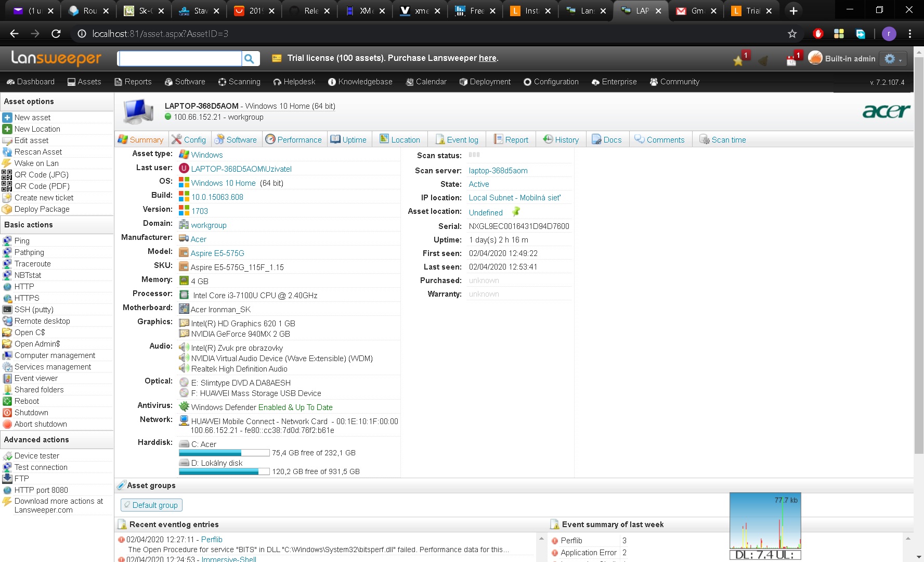Image resolution: width=924 pixels, height=562 pixels.
Task: Switch to the Scan time tab
Action: point(723,139)
